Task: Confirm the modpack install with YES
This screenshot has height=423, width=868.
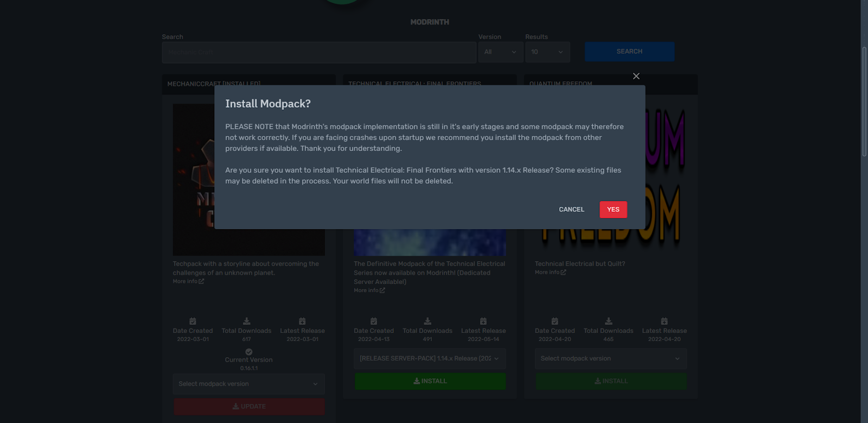Action: [613, 209]
